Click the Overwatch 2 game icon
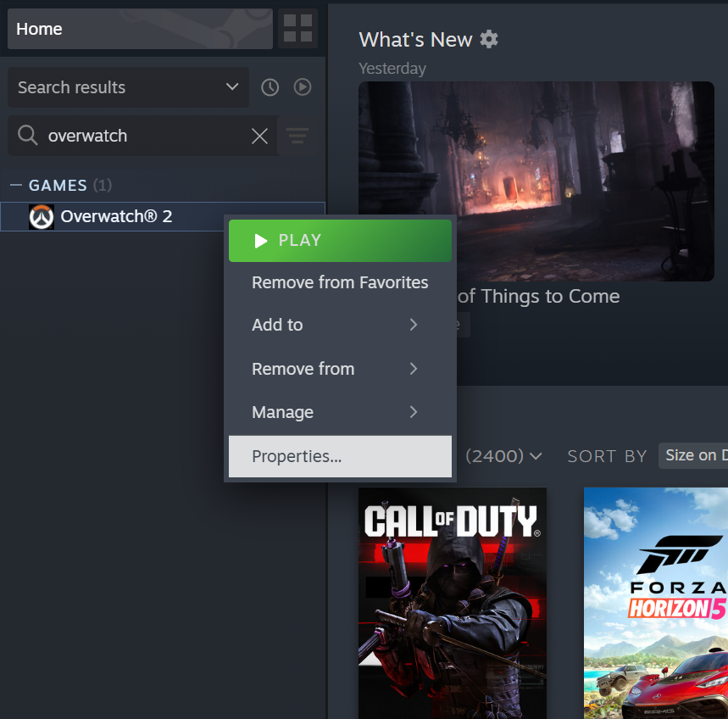728x719 pixels. click(42, 217)
